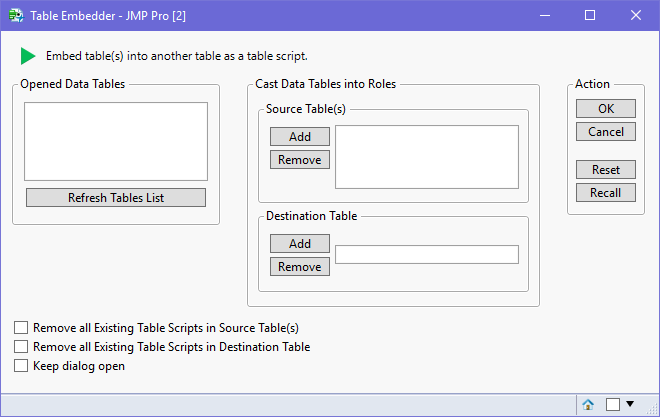Toggle the Keep dialog open checkbox
The height and width of the screenshot is (417, 660).
point(22,366)
